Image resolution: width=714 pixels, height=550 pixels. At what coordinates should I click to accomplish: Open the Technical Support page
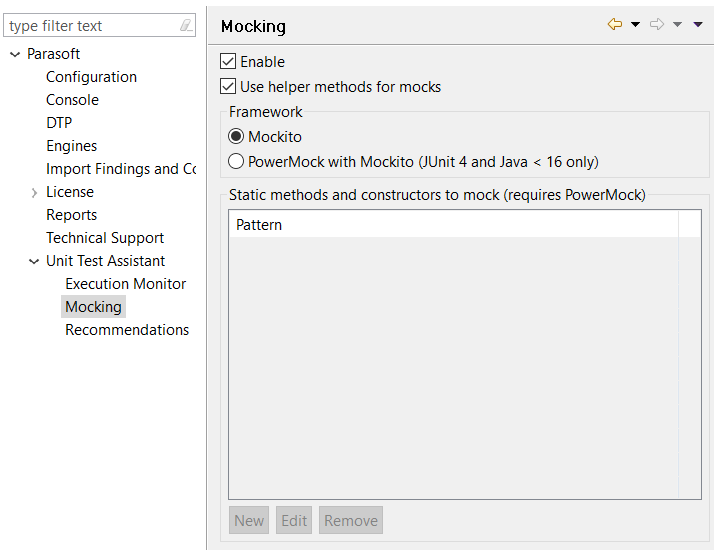[x=105, y=238]
